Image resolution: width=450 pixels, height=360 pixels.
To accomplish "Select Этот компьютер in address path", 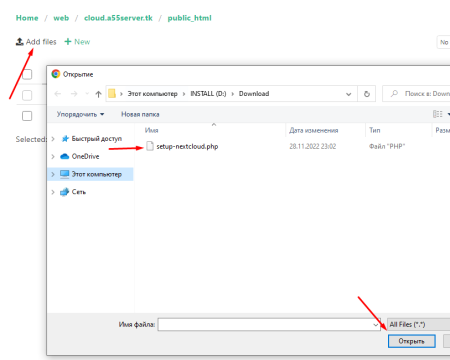I will click(152, 94).
